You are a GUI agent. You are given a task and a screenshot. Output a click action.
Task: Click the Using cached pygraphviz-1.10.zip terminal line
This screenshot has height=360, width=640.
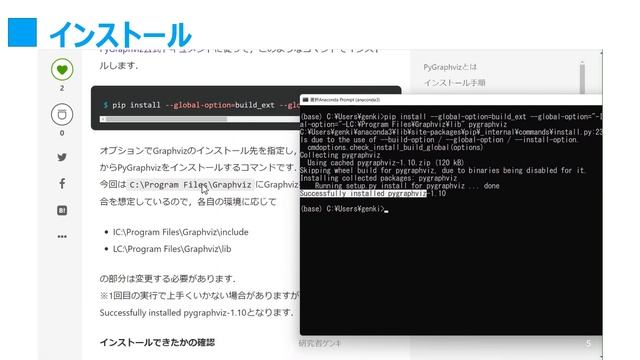[386, 163]
